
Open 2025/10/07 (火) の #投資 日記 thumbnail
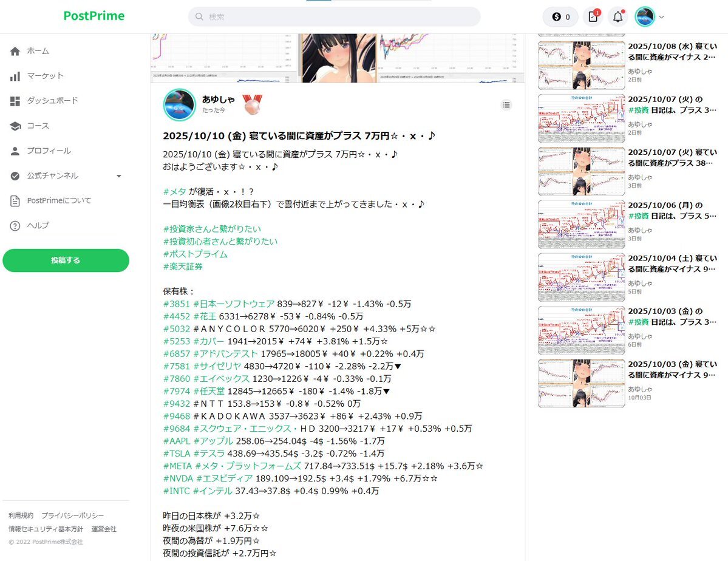581,118
